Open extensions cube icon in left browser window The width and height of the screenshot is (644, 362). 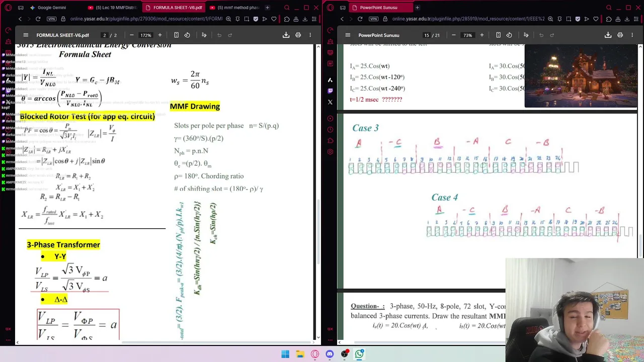tap(287, 19)
